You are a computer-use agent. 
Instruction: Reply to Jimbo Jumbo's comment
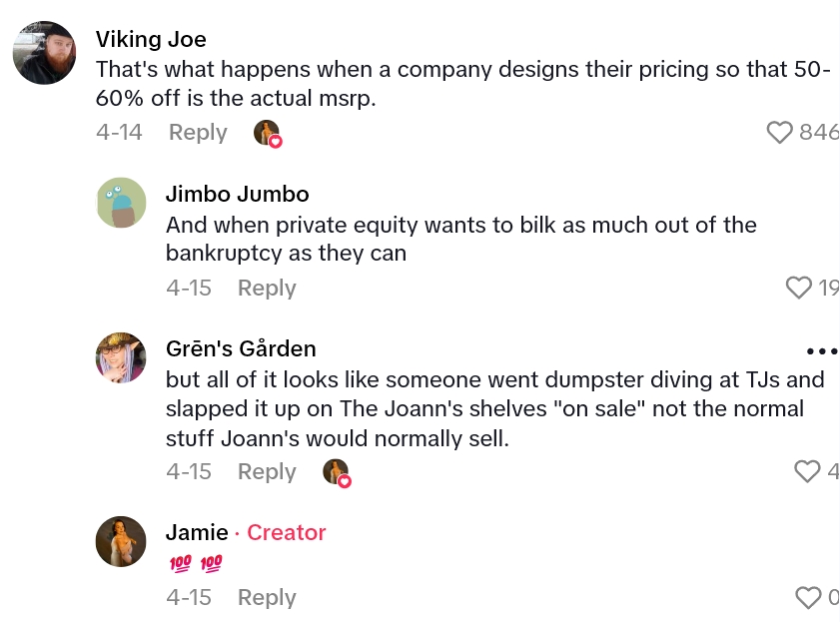tap(267, 288)
